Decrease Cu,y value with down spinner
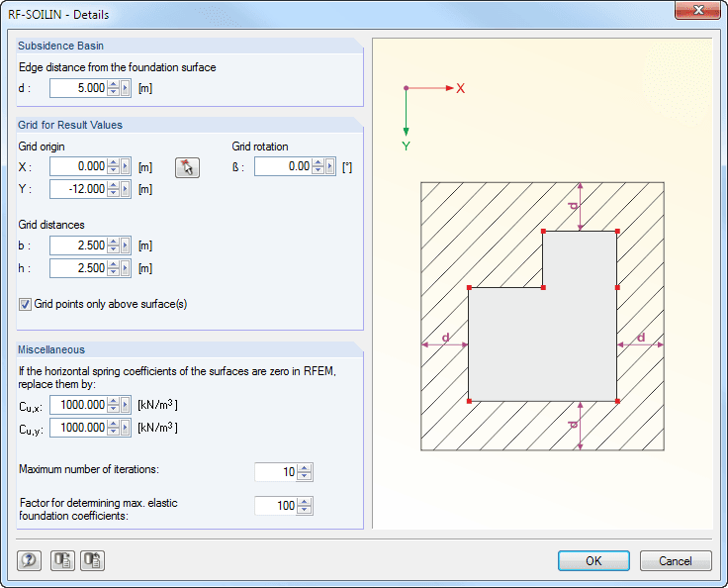Viewport: 728px width, 588px height. point(114,432)
